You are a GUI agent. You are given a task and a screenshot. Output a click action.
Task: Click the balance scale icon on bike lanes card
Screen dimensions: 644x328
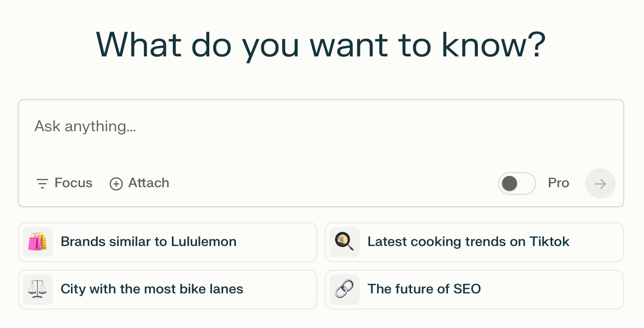pyautogui.click(x=37, y=289)
